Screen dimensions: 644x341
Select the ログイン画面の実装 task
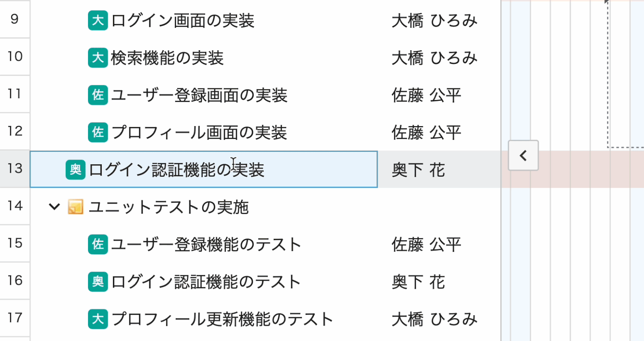point(183,21)
